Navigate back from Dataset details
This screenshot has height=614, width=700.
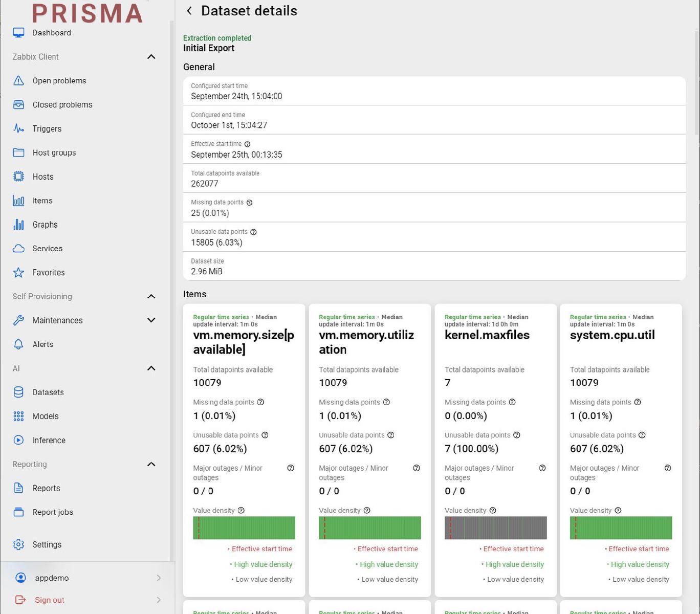pyautogui.click(x=189, y=10)
